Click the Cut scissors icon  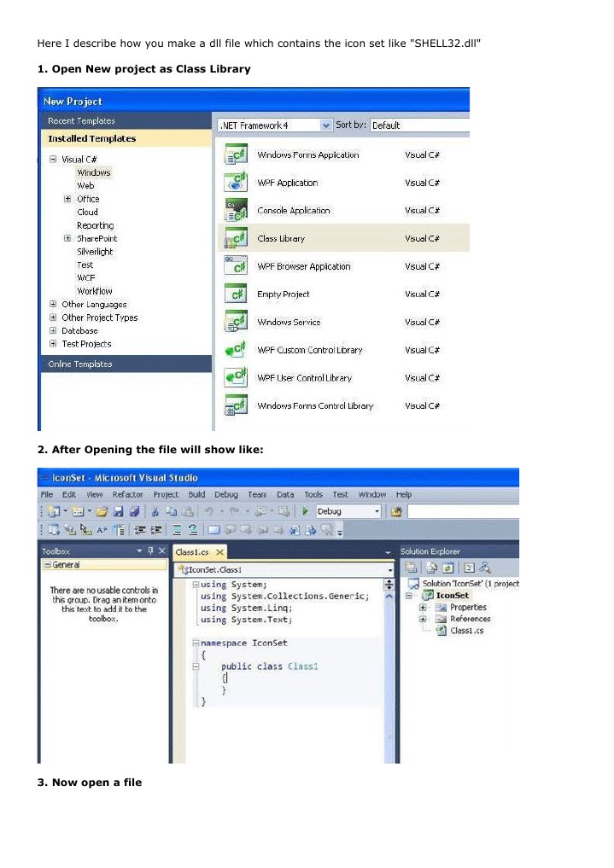(155, 511)
